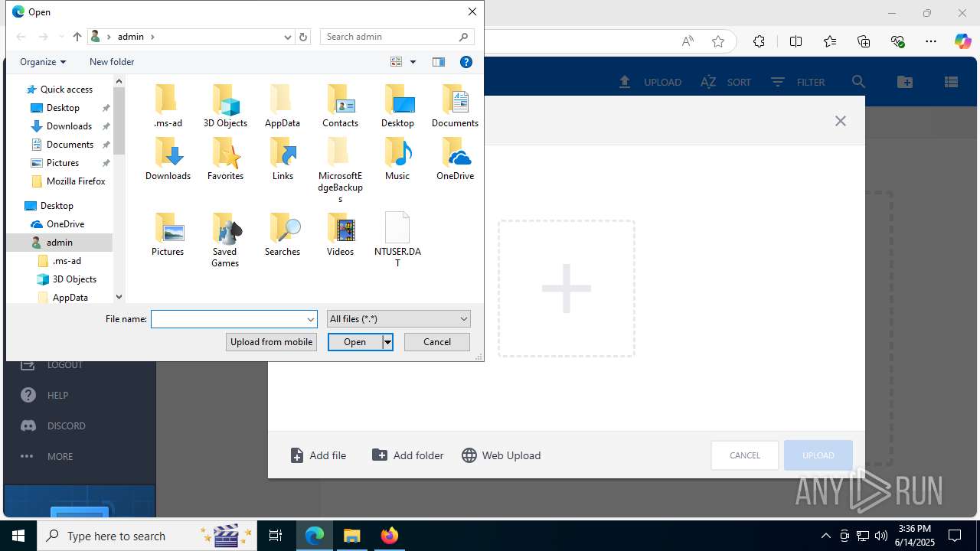This screenshot has height=551, width=980.
Task: Click the dialog Help question mark icon
Action: pos(465,62)
